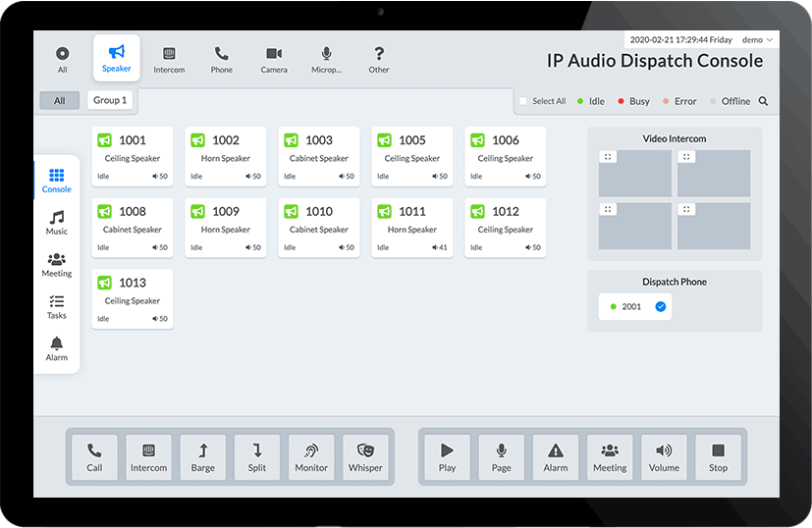The width and height of the screenshot is (812, 528).
Task: Click the speaker icon on card 1013
Action: [x=105, y=283]
